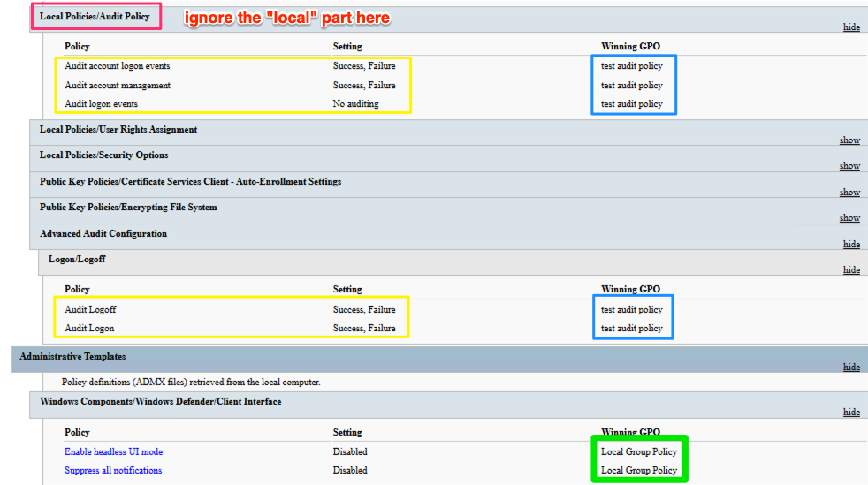Viewport: 868px width, 485px height.
Task: Select the Audit Logoff policy
Action: (90, 310)
